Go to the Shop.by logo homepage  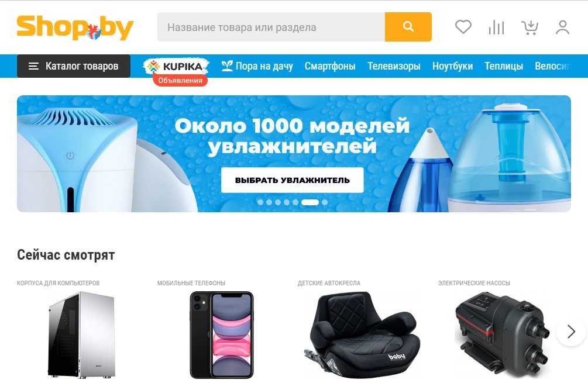pyautogui.click(x=75, y=27)
